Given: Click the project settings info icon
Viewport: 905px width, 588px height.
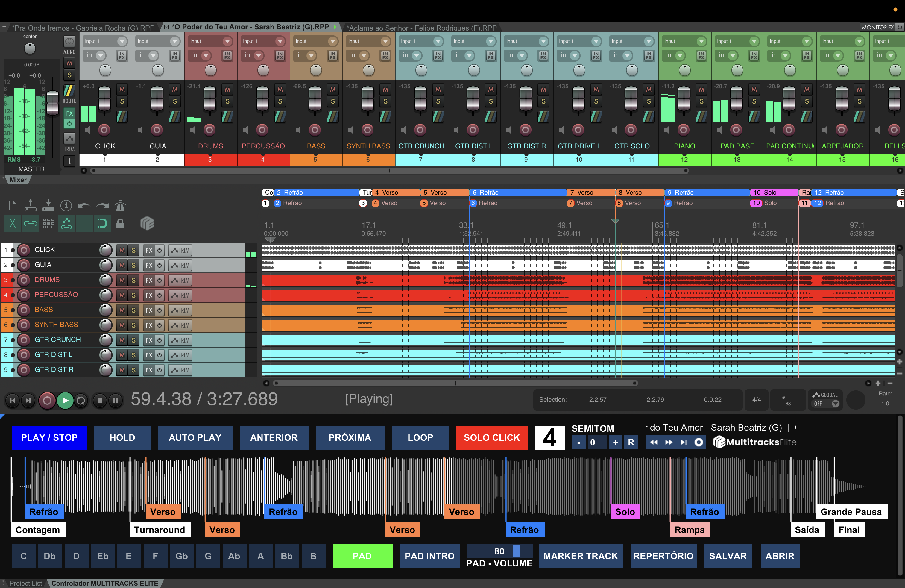Looking at the screenshot, I should coord(66,206).
